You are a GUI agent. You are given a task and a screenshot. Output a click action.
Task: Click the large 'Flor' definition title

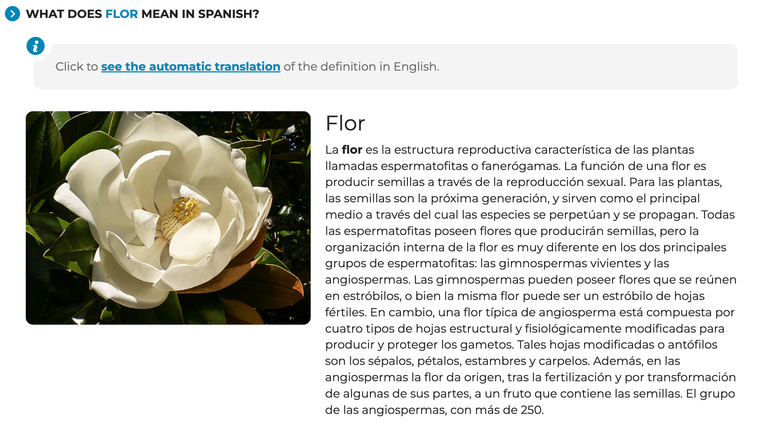click(345, 123)
